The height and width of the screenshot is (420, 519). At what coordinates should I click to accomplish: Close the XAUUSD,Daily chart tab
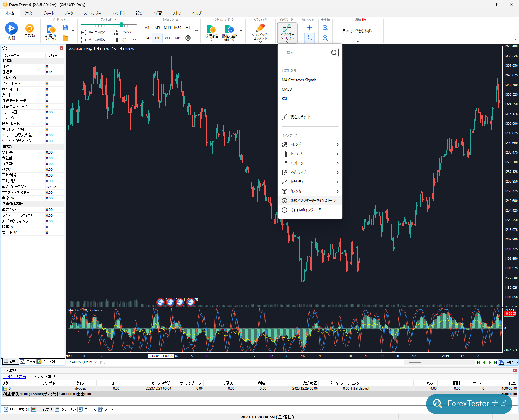(x=96, y=362)
